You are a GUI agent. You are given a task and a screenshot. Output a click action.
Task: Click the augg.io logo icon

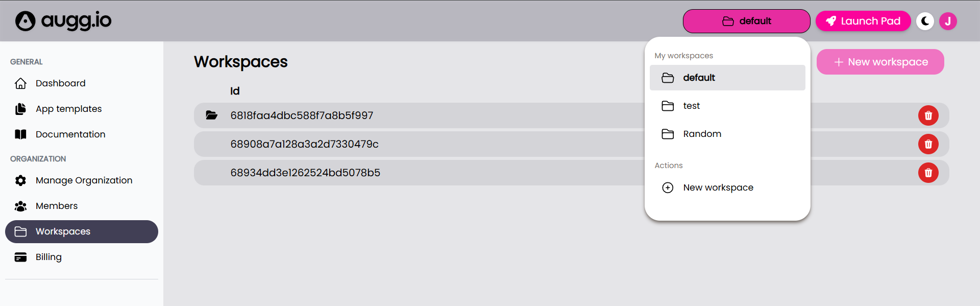pyautogui.click(x=26, y=21)
